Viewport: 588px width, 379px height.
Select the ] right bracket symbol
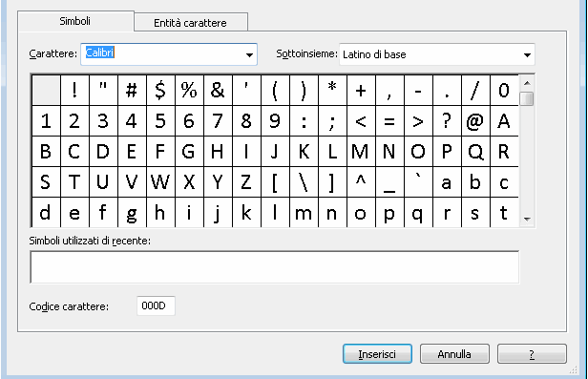332,182
